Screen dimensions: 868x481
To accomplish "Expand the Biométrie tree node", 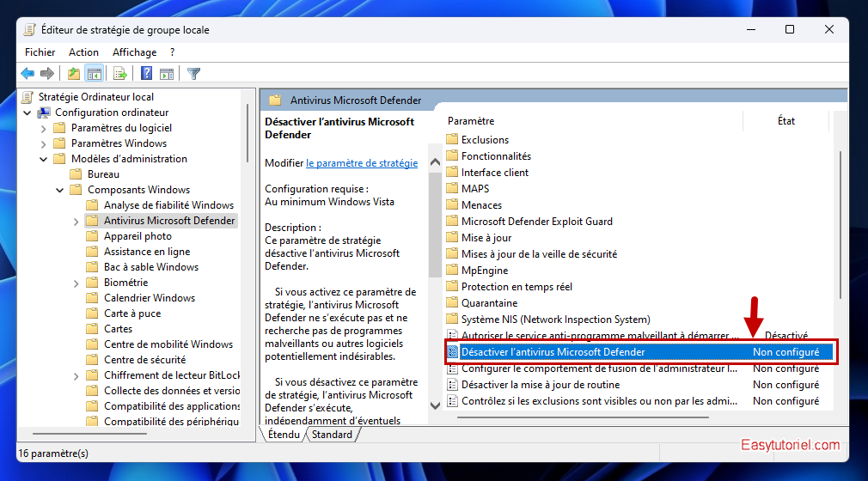I will (76, 283).
